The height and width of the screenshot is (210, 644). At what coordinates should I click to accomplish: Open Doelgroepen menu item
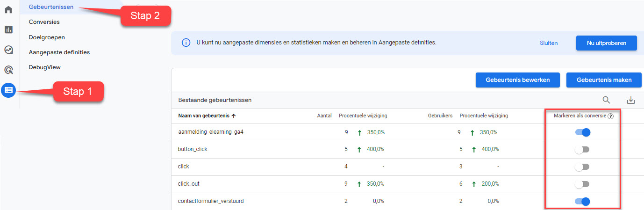pos(47,37)
